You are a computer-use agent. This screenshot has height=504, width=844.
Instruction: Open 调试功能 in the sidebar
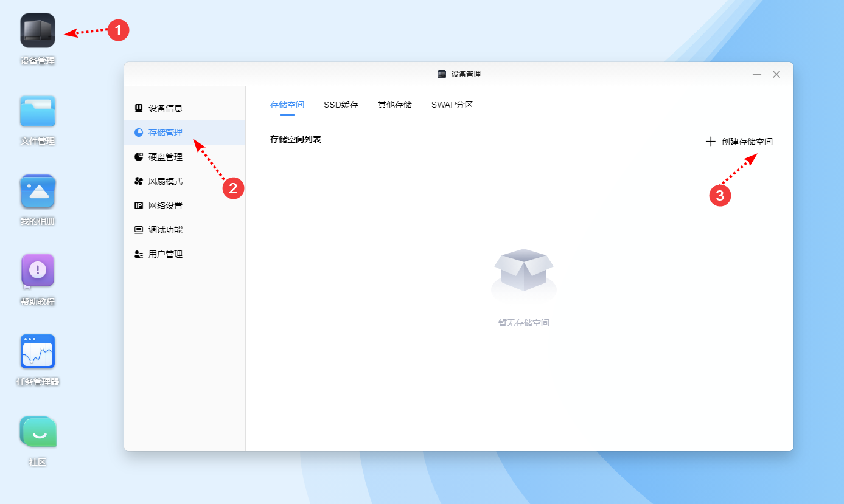pyautogui.click(x=165, y=230)
